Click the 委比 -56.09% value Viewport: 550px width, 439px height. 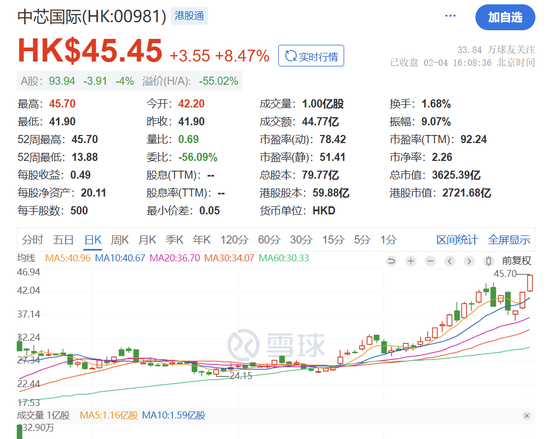coord(198,157)
